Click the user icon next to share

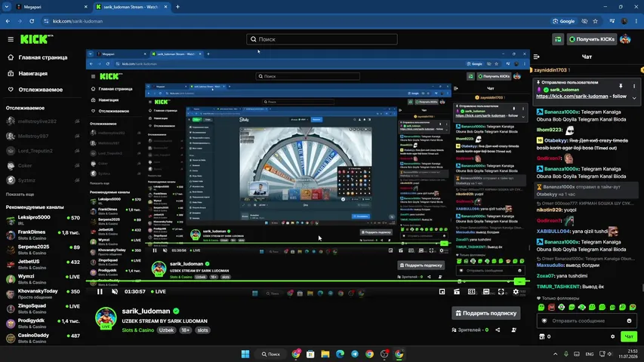[514, 330]
